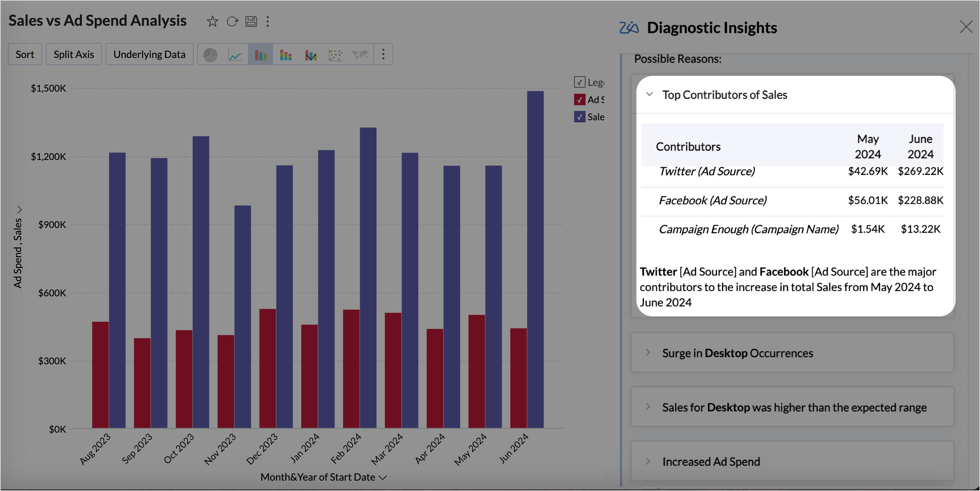The height and width of the screenshot is (491, 980).
Task: Switch to line chart type
Action: [x=235, y=55]
